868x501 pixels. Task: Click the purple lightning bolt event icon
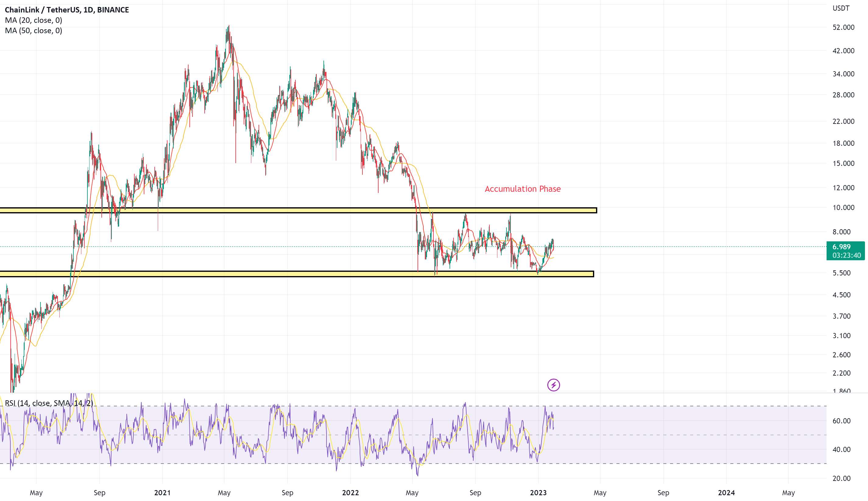point(553,385)
